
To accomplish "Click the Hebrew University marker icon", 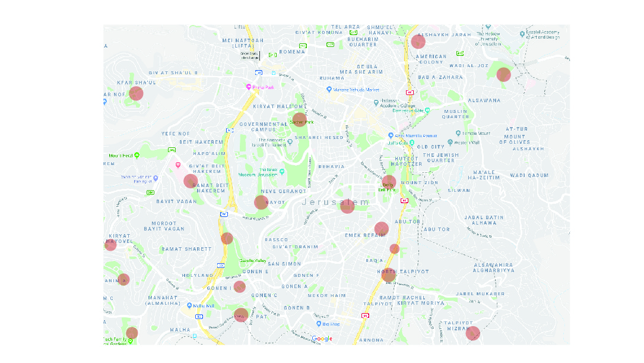I will 488,27.
